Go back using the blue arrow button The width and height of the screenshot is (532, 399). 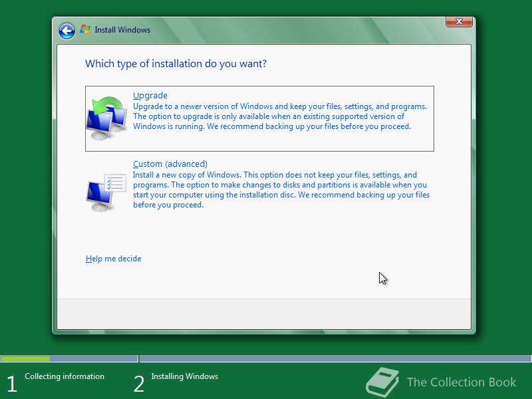[66, 31]
